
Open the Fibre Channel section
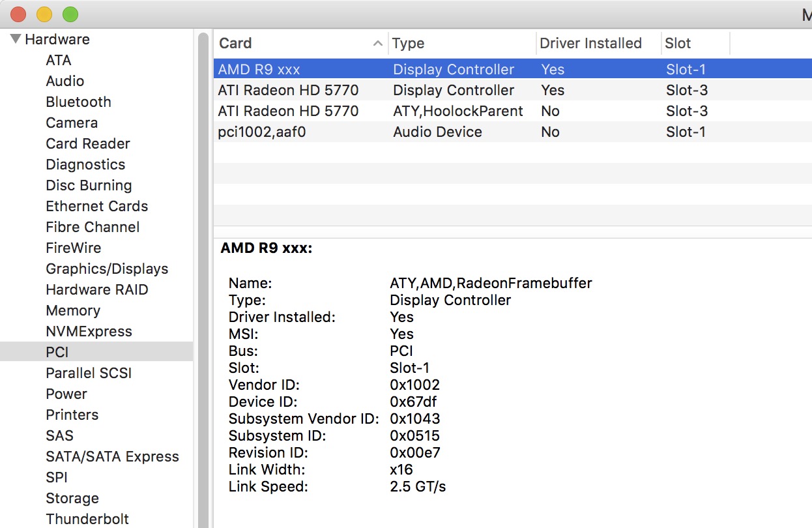[x=93, y=227]
